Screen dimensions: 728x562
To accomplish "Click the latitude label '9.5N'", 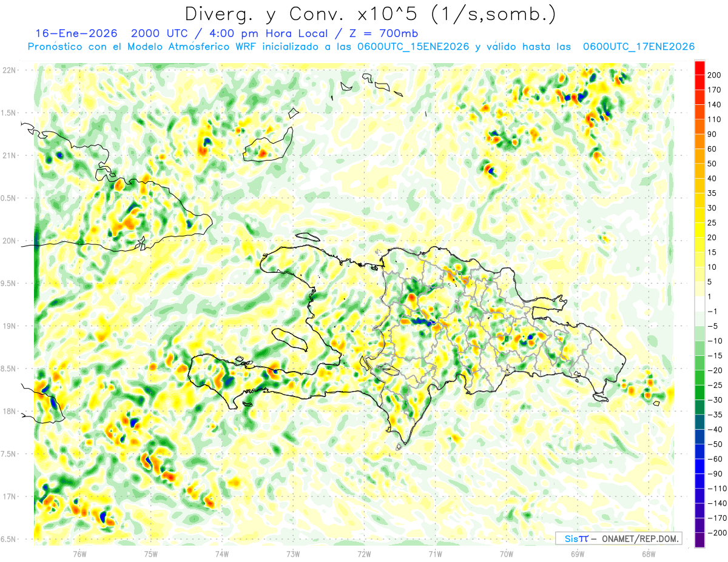I will (9, 283).
